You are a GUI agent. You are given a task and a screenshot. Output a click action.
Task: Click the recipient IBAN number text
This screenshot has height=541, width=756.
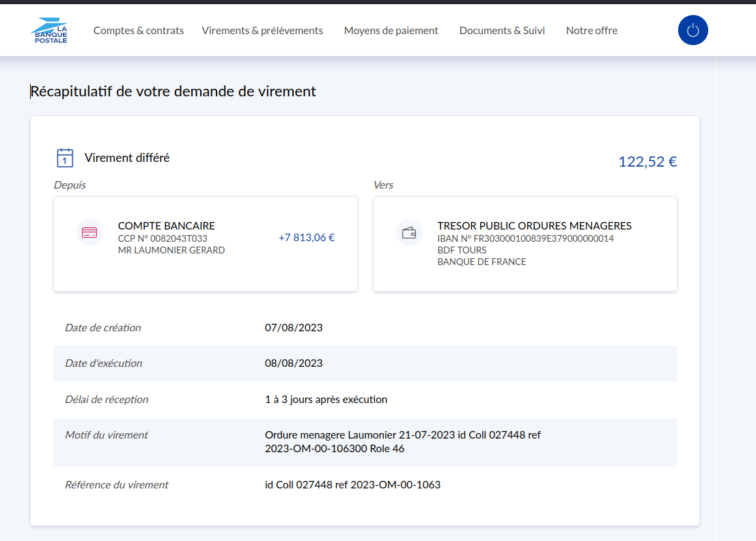[525, 238]
